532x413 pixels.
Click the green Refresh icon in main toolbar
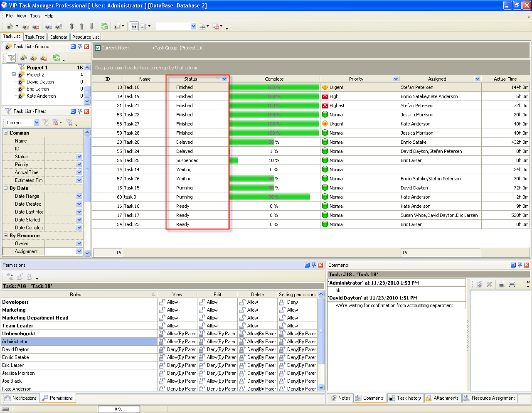[x=104, y=26]
